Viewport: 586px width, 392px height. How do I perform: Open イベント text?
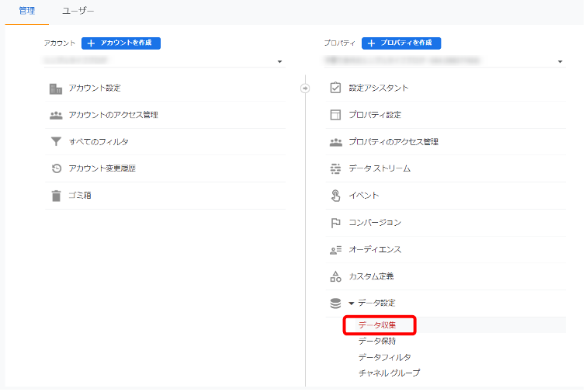364,196
